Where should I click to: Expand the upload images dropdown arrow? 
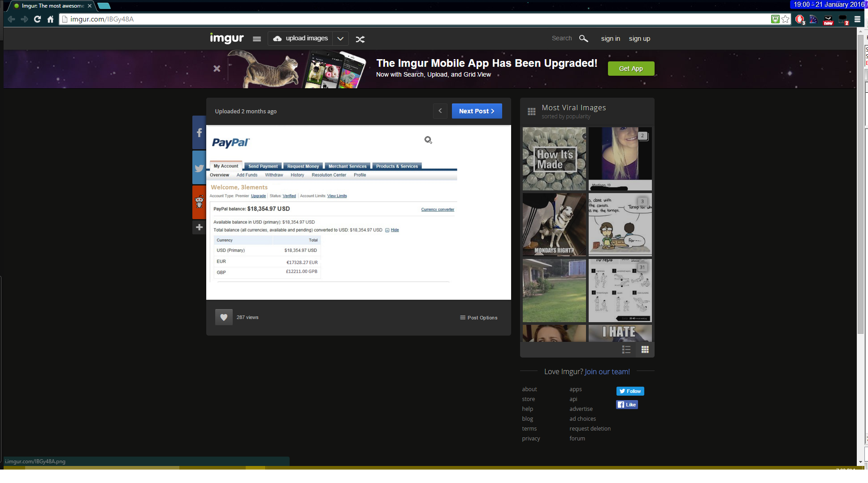click(340, 39)
